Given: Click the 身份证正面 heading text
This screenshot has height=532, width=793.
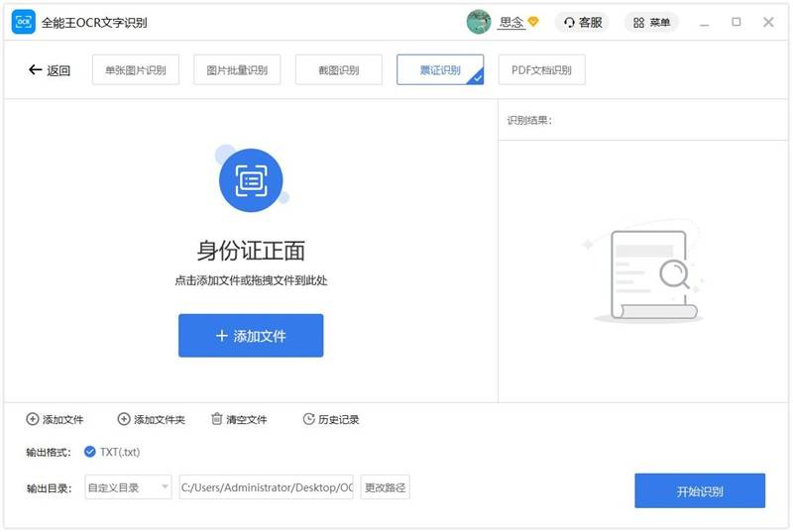Looking at the screenshot, I should (251, 251).
